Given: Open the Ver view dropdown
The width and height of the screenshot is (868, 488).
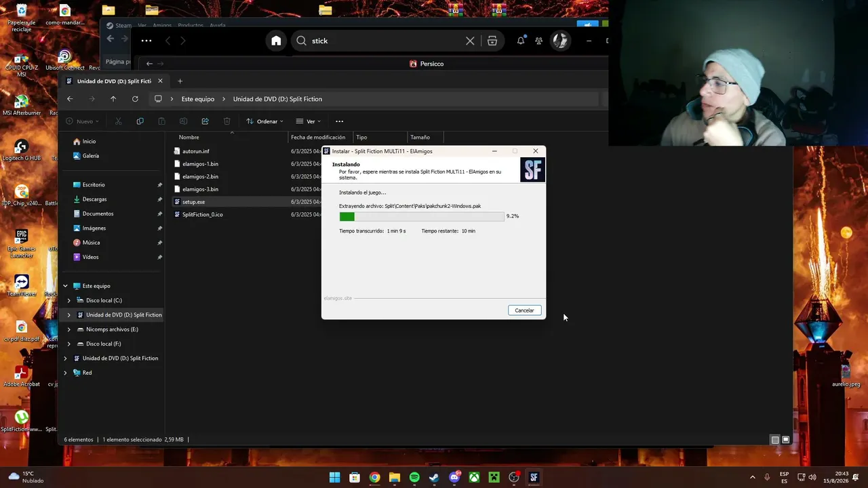Looking at the screenshot, I should click(309, 121).
